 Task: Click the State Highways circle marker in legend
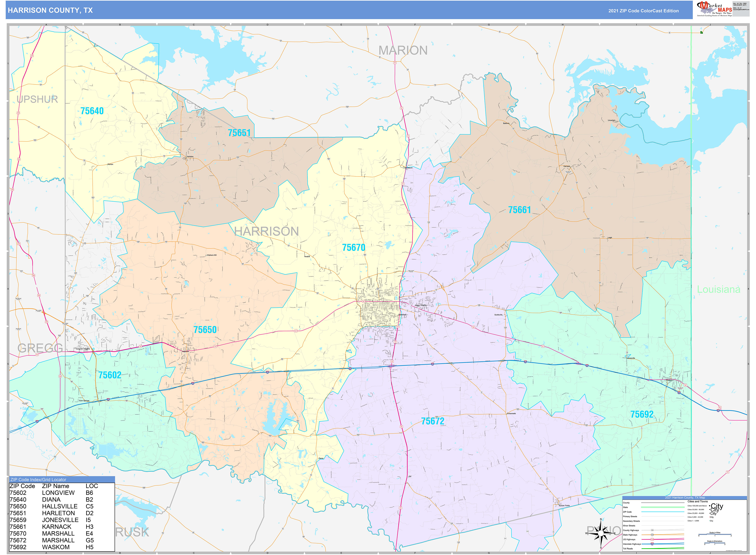[652, 535]
